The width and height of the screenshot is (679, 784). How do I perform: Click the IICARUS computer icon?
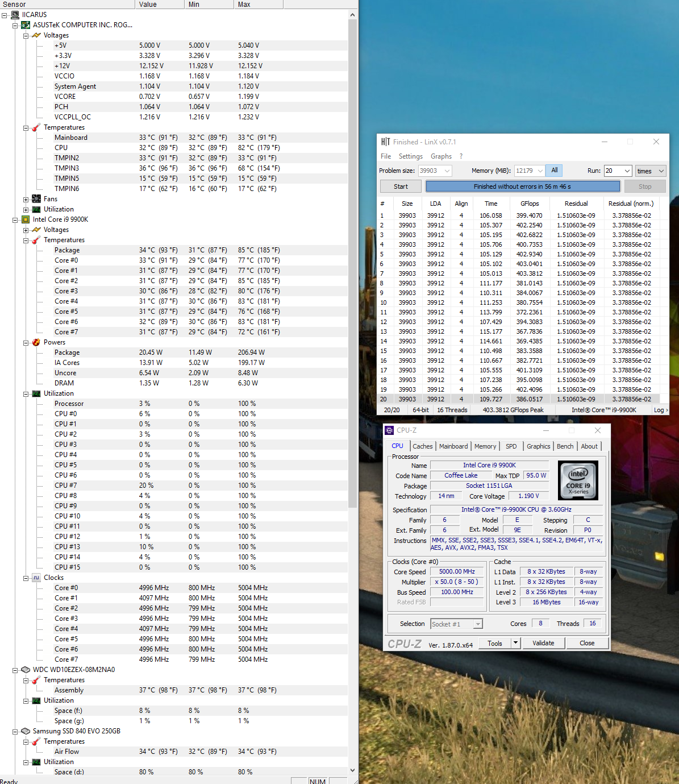click(15, 15)
